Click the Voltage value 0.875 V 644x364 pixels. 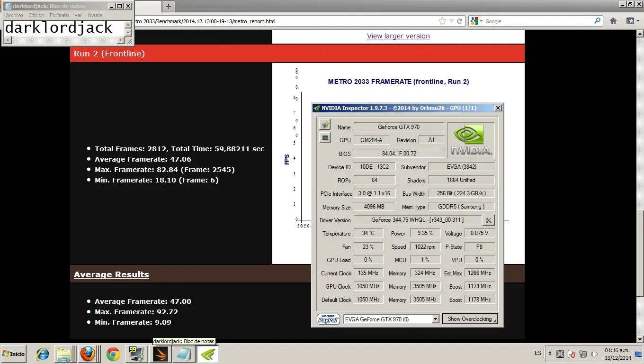[x=479, y=233]
